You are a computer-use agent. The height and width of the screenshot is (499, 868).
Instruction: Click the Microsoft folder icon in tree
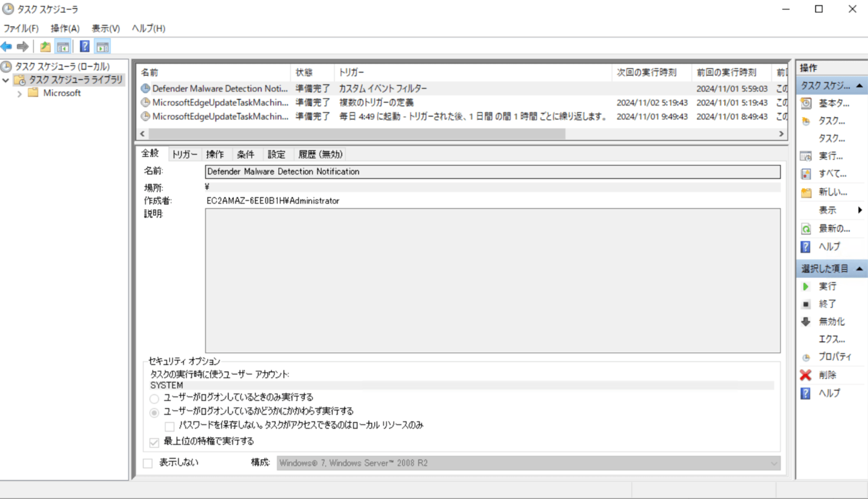click(x=33, y=93)
